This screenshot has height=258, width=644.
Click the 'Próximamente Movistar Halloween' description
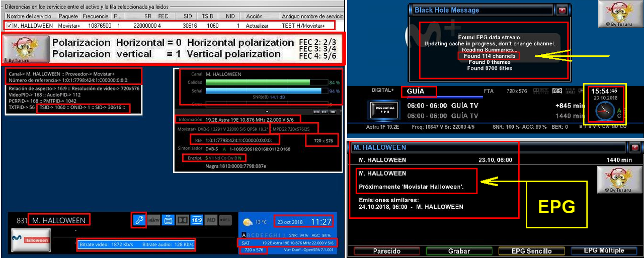point(412,187)
